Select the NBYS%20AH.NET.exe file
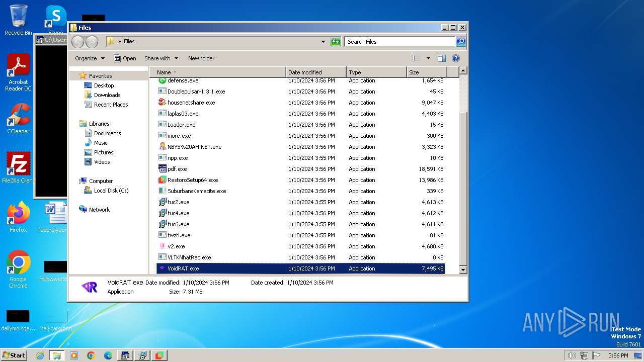This screenshot has height=362, width=644. pyautogui.click(x=194, y=147)
